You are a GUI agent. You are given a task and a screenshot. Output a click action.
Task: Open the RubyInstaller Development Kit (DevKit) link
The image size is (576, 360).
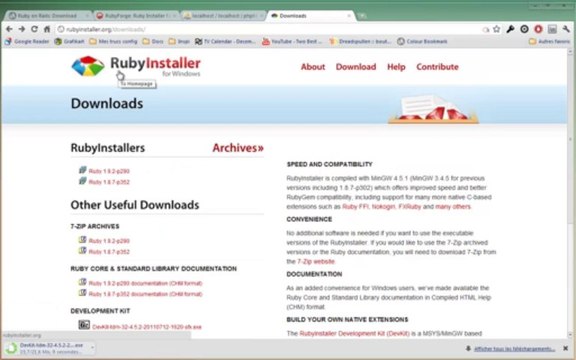(354, 334)
